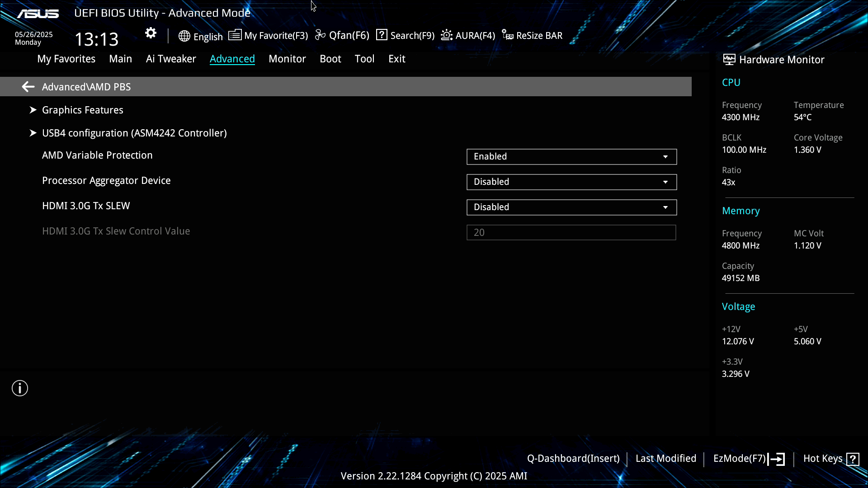
Task: Open Hot Keys help icon
Action: tap(853, 459)
